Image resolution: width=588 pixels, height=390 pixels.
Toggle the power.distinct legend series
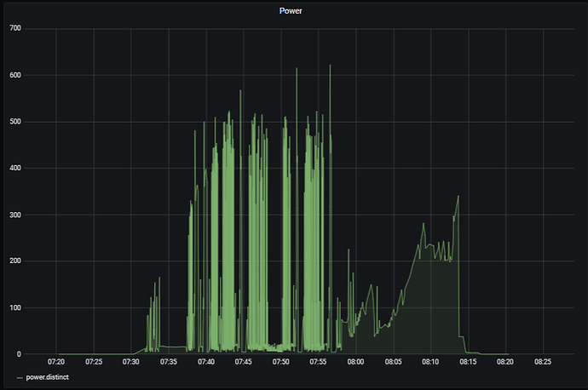(47, 377)
